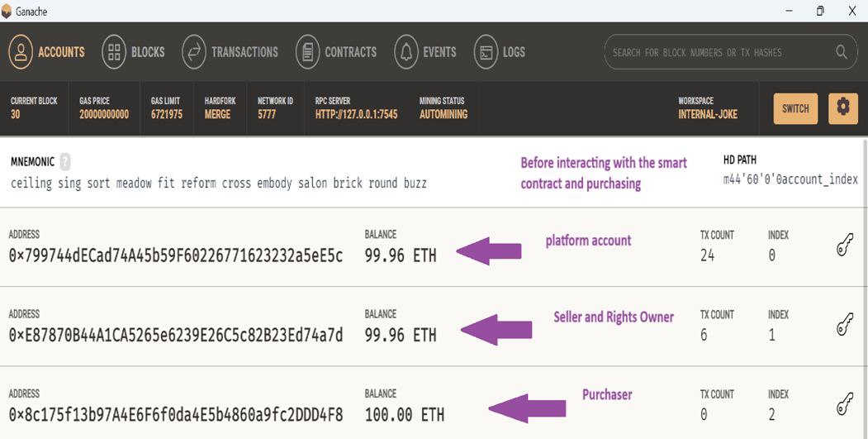Screen dimensions: 868x439
Task: Click the gas price value 20000000000
Action: pos(104,115)
